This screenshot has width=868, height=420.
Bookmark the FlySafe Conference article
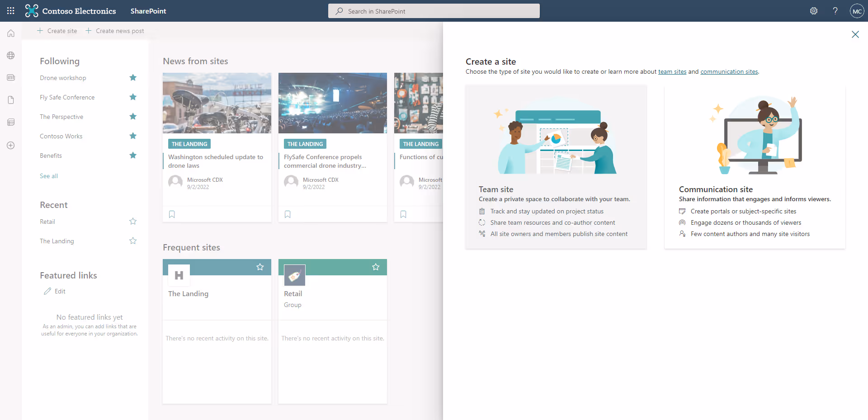click(x=288, y=214)
